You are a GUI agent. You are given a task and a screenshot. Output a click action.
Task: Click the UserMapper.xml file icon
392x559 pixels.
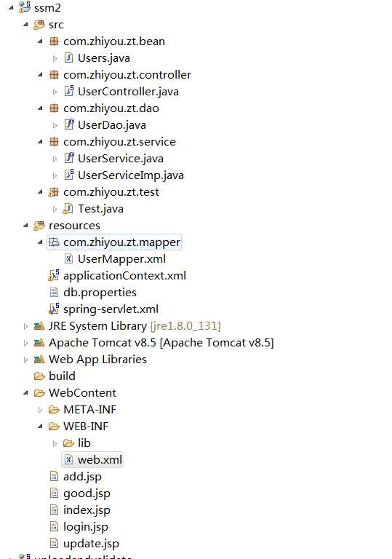[x=68, y=259]
